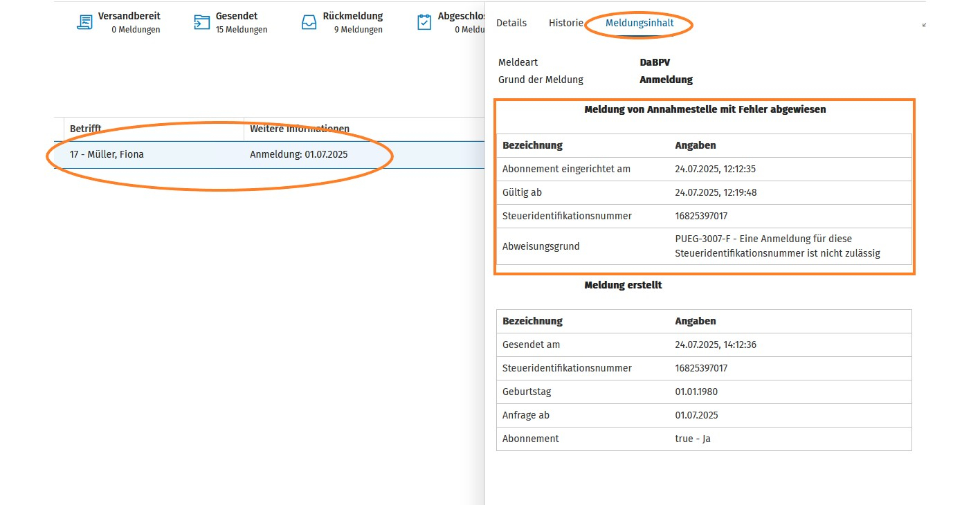Click the Abgeschlossen clipboard-check icon
The image size is (980, 505).
point(424,22)
